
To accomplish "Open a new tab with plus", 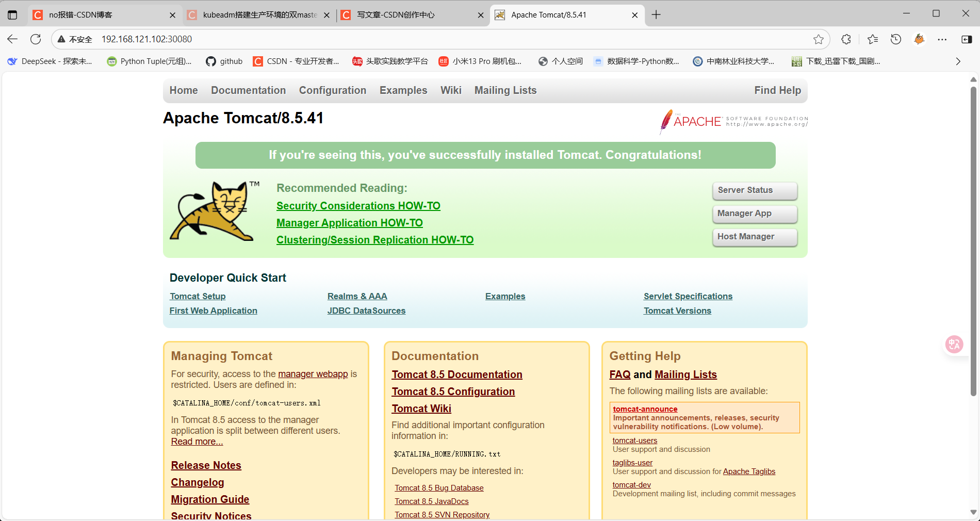I will (656, 15).
